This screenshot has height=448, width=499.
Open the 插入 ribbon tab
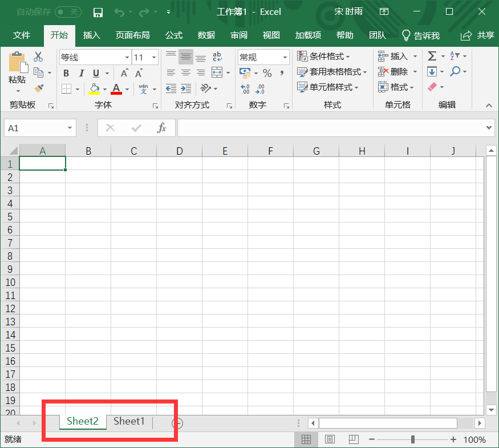click(91, 35)
